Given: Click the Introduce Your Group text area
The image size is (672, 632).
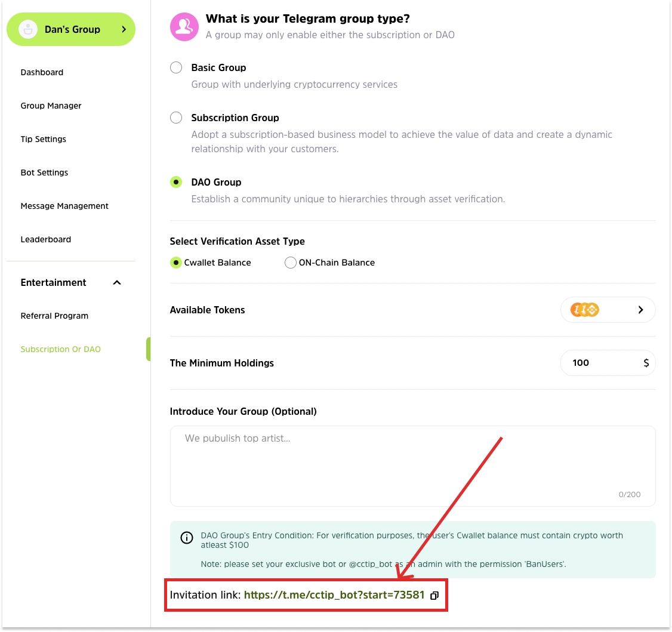Looking at the screenshot, I should pyautogui.click(x=412, y=465).
